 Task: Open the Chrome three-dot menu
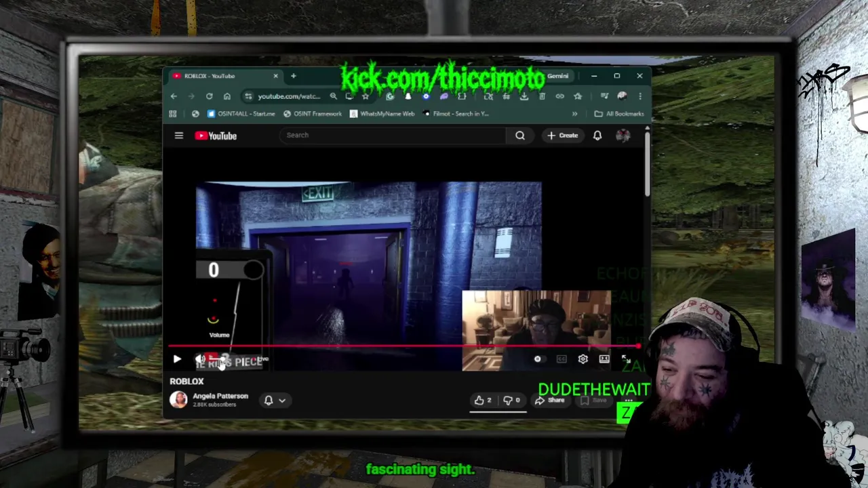639,96
